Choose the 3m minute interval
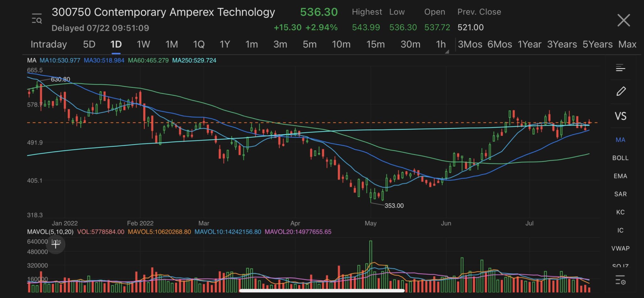 click(x=280, y=44)
